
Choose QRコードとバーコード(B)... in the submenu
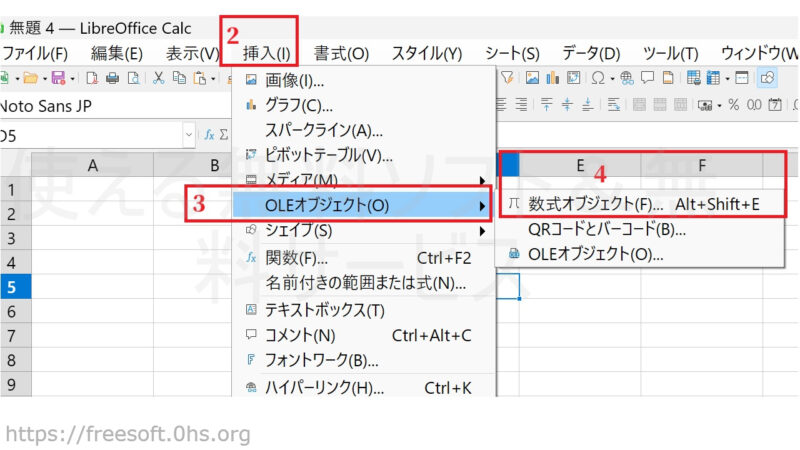(x=641, y=229)
